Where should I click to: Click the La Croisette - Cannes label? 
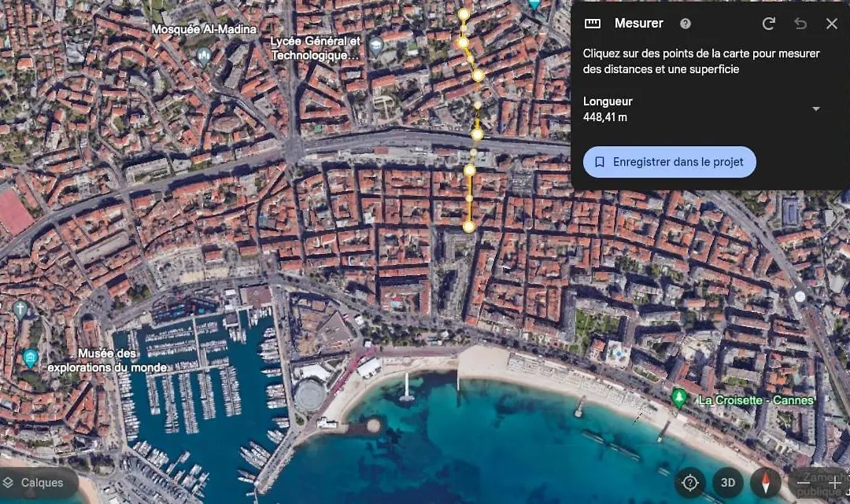[x=756, y=400]
